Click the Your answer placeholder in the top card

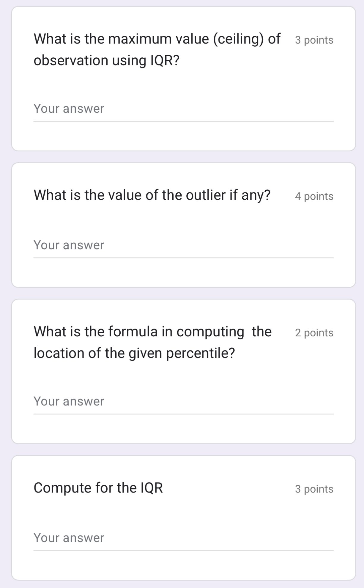pyautogui.click(x=69, y=109)
